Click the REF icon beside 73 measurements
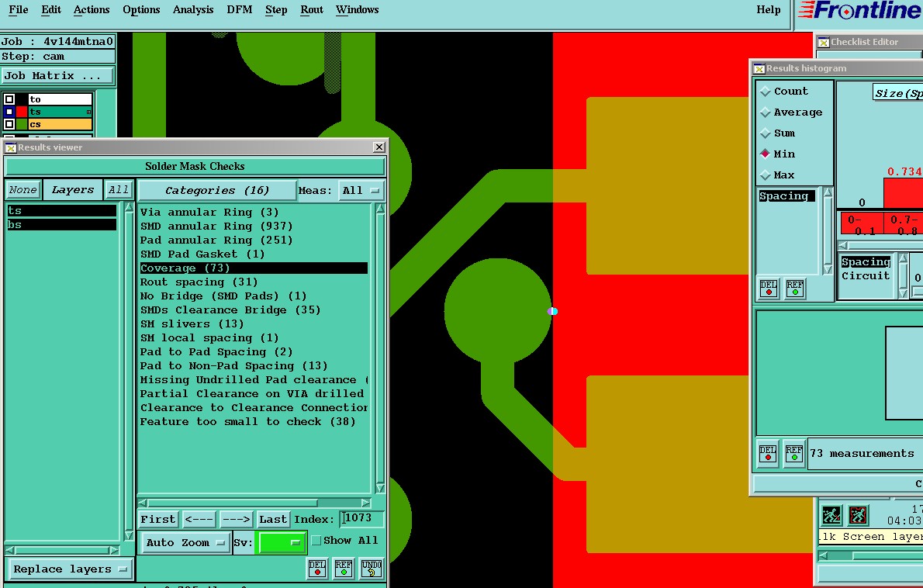The image size is (923, 588). (794, 453)
